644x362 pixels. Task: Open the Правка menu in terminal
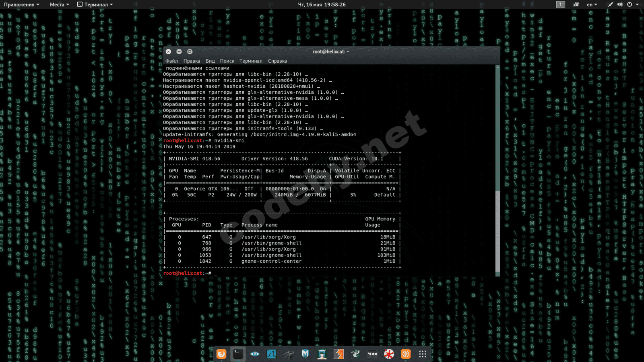coord(192,61)
